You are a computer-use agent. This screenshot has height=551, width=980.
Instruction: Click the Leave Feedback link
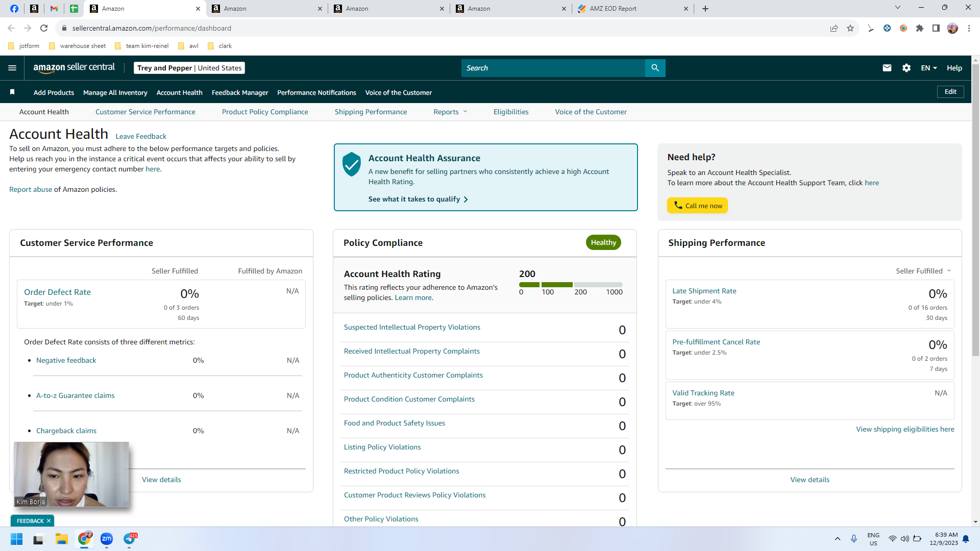(x=141, y=136)
